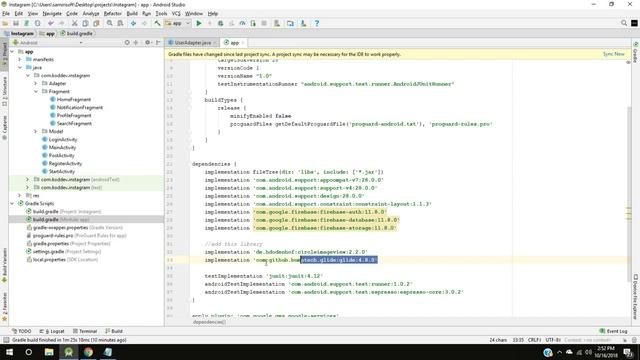
Task: Select settings.gradle in Gradle Scripts
Action: pyautogui.click(x=63, y=251)
